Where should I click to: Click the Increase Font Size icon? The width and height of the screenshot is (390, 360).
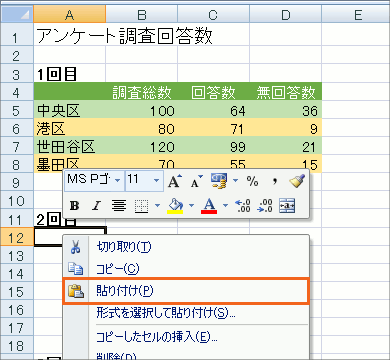(174, 181)
